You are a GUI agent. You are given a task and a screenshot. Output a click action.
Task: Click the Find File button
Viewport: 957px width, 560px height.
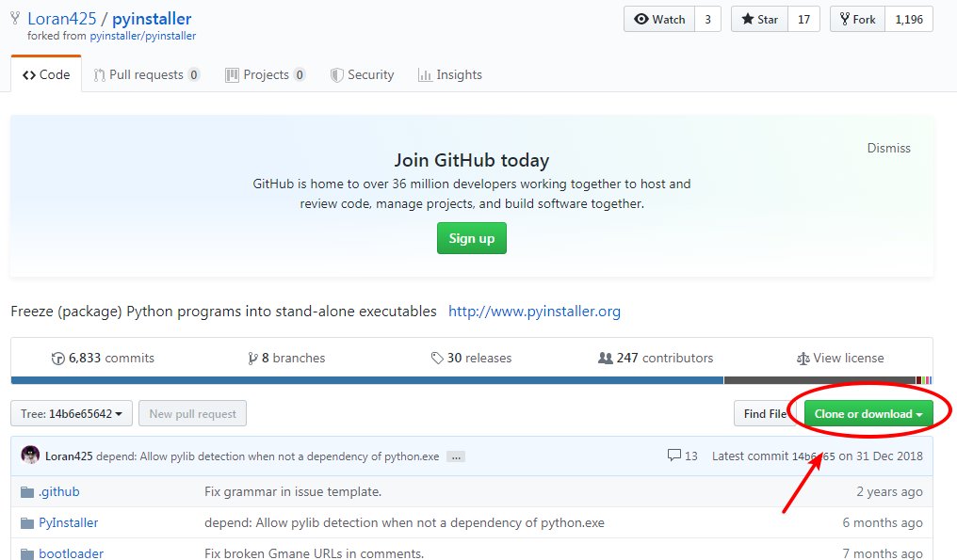765,413
